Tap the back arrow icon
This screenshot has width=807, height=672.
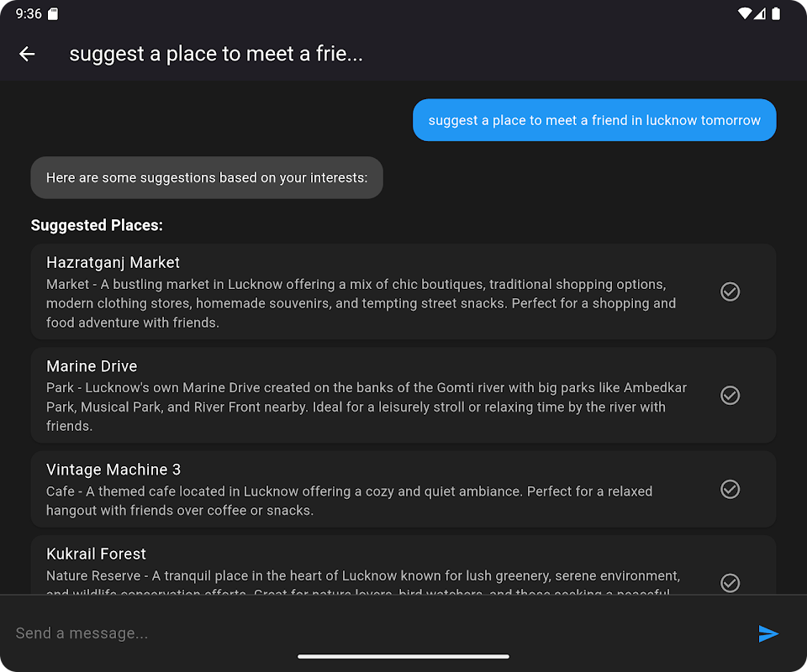pos(27,54)
